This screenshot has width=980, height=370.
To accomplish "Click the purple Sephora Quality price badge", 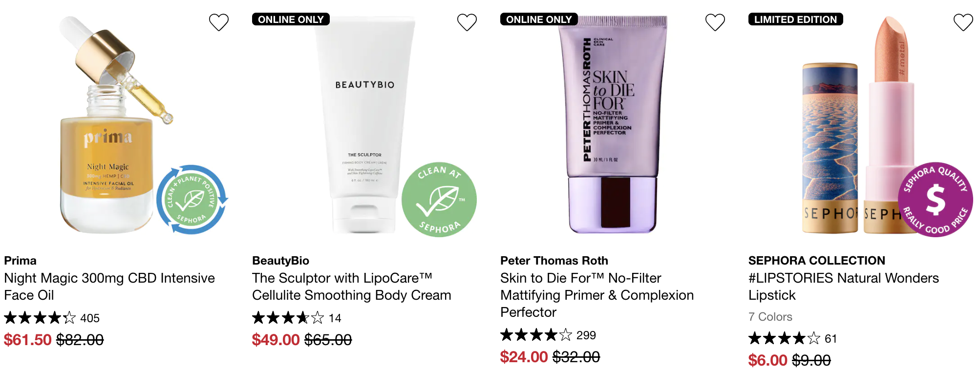I will pyautogui.click(x=935, y=199).
